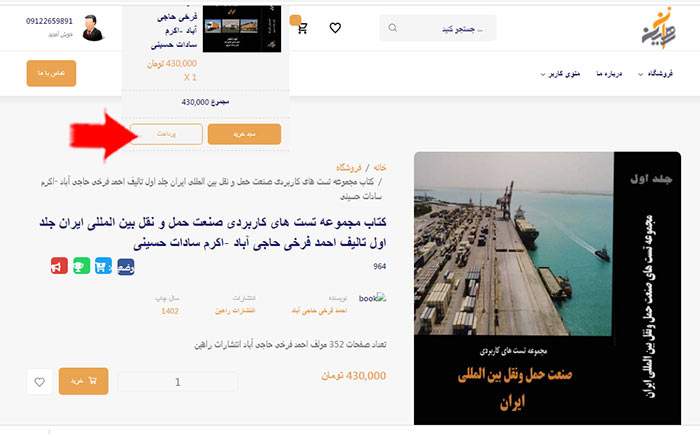Click the cart total مجموع 430,000
Screen dimensions: 700x434
(205, 102)
